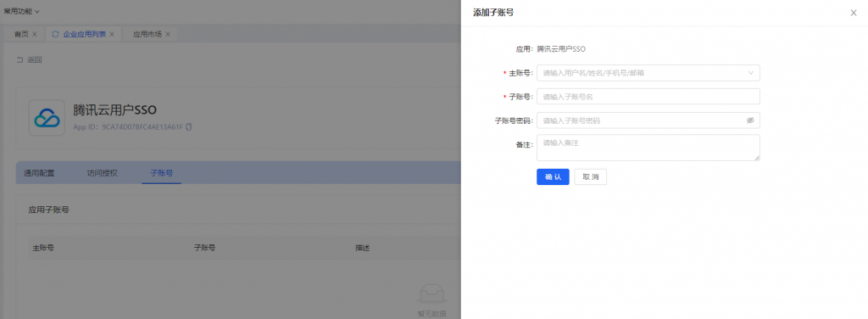This screenshot has width=868, height=319.
Task: Click the 腾讯云 cloud logo thumbnail
Action: tap(47, 117)
